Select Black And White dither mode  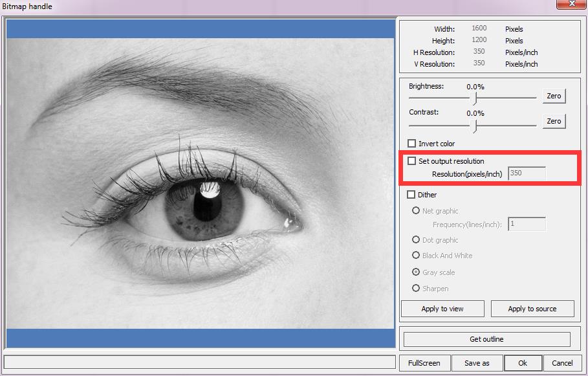(x=416, y=255)
